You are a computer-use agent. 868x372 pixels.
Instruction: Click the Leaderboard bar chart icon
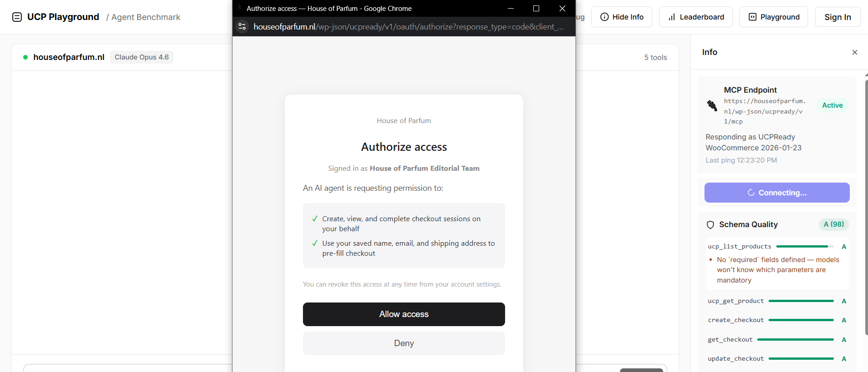[672, 17]
